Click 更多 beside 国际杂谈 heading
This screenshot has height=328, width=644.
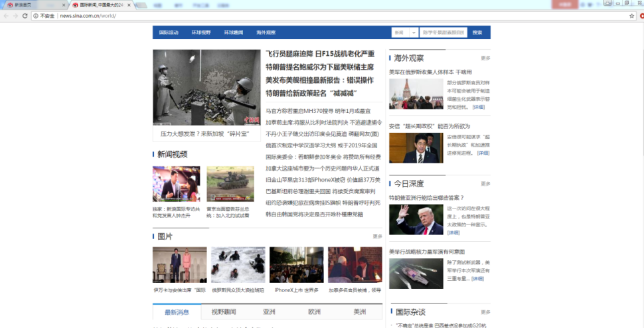click(485, 313)
